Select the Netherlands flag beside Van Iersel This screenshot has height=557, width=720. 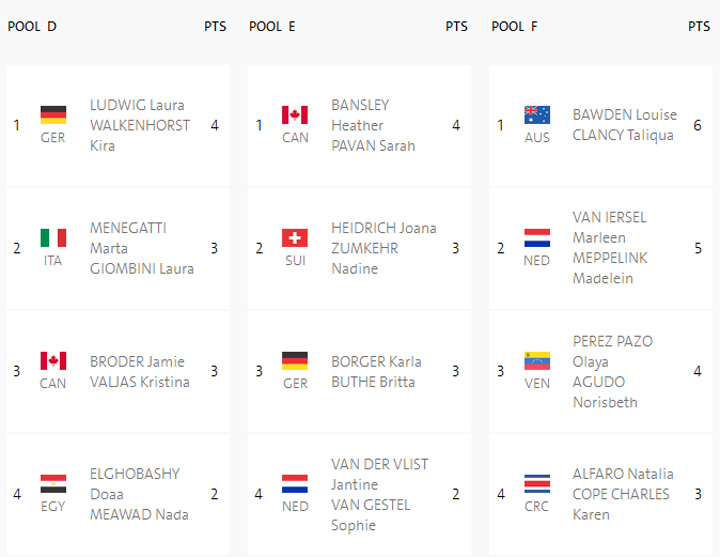tap(537, 238)
